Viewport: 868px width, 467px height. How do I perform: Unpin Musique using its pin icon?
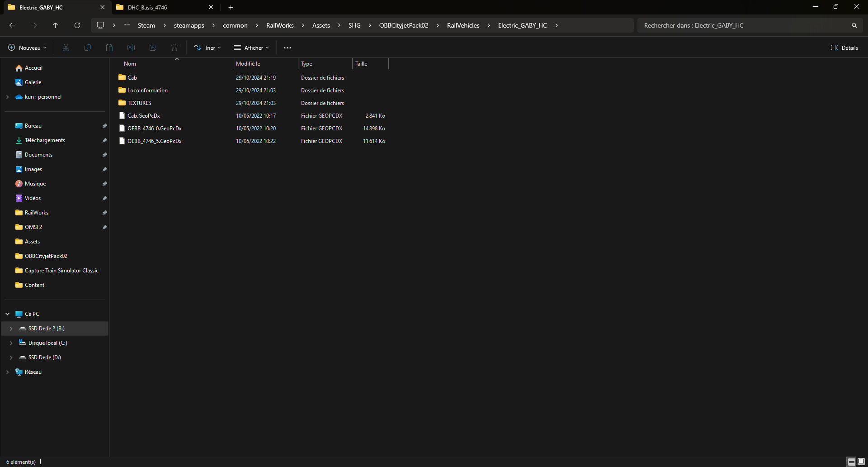point(104,184)
